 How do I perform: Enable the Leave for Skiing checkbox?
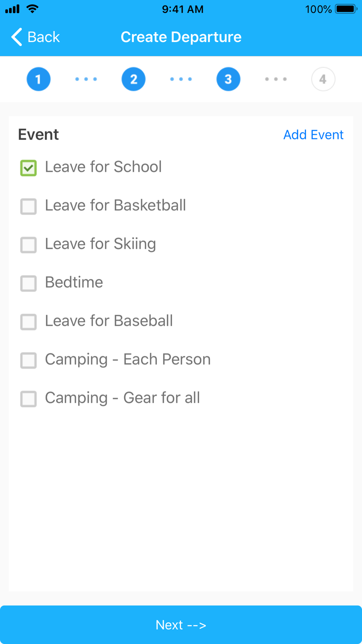coord(28,245)
